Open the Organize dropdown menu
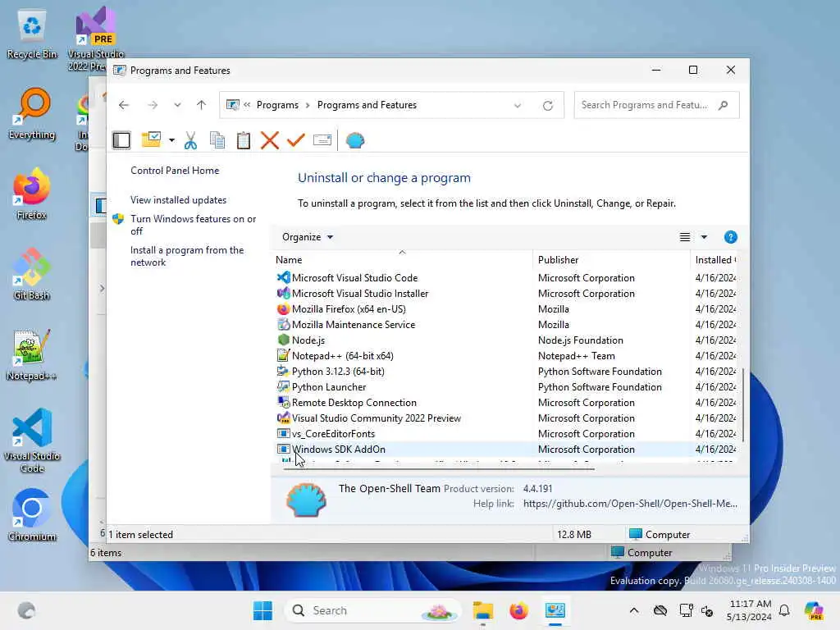840x630 pixels. point(308,237)
